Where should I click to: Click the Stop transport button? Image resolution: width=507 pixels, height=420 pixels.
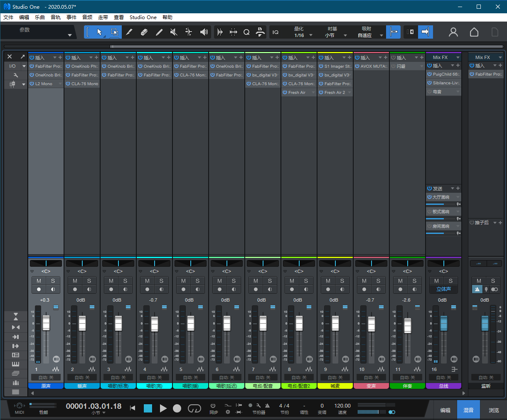(x=148, y=408)
